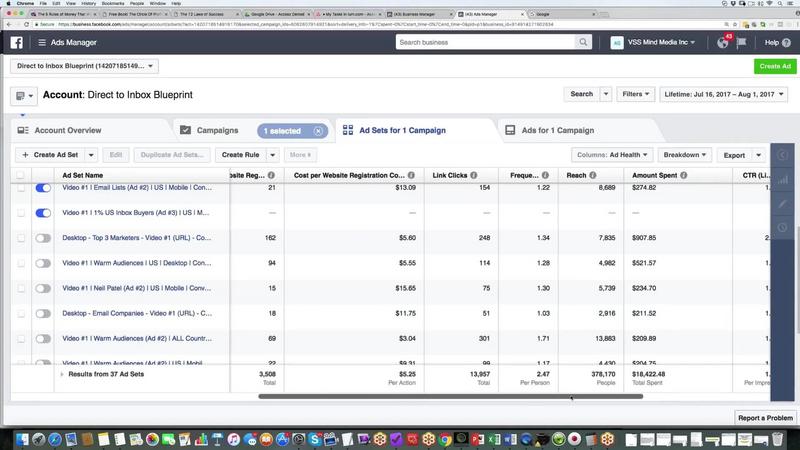Viewport: 800px width, 450px height.
Task: Click the Help question mark icon
Action: (x=786, y=43)
